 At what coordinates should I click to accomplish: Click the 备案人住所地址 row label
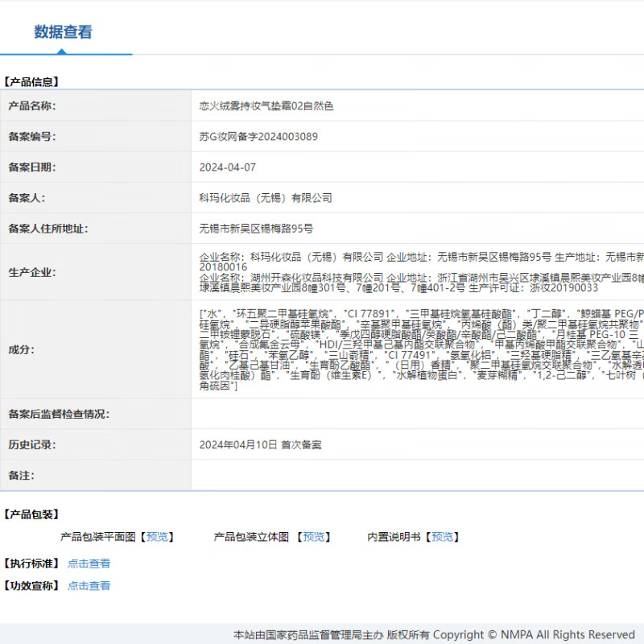(48, 229)
